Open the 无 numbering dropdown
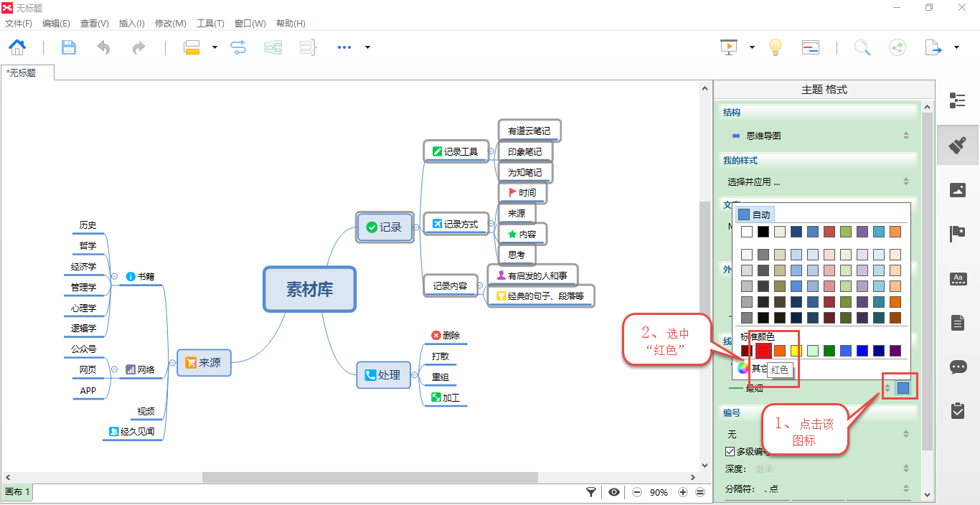Viewport: 980px width, 505px height. click(x=819, y=434)
